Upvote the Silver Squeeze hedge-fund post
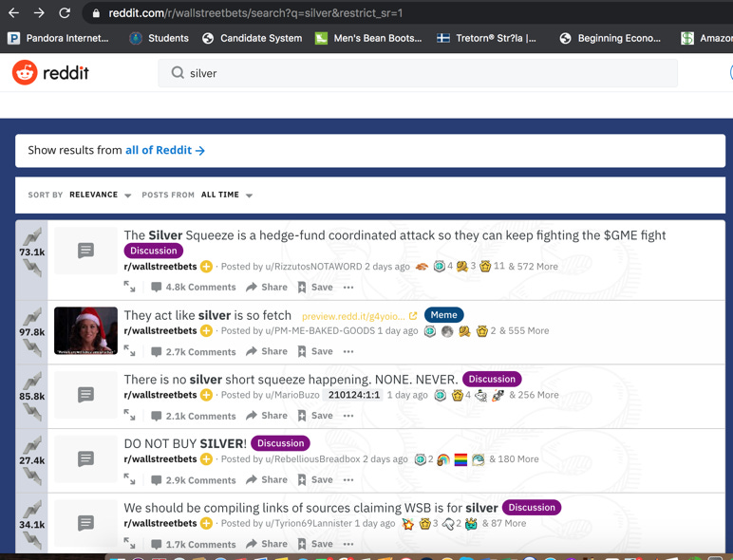This screenshot has height=560, width=733. [32, 236]
